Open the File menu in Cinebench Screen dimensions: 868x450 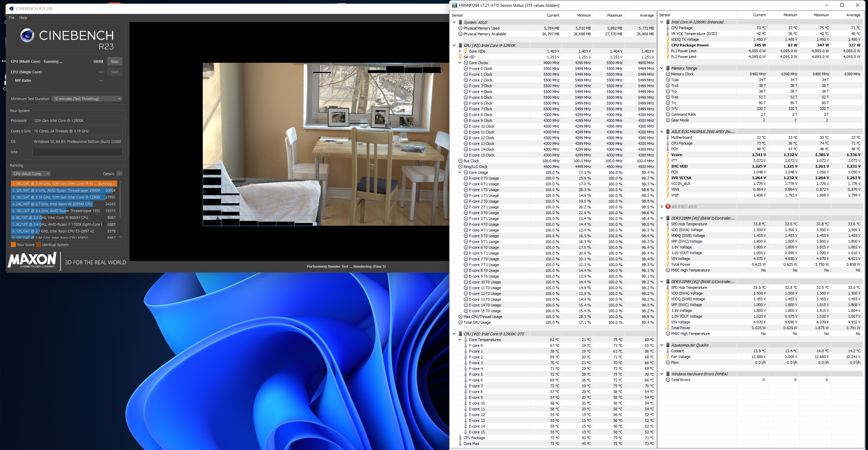pos(12,18)
